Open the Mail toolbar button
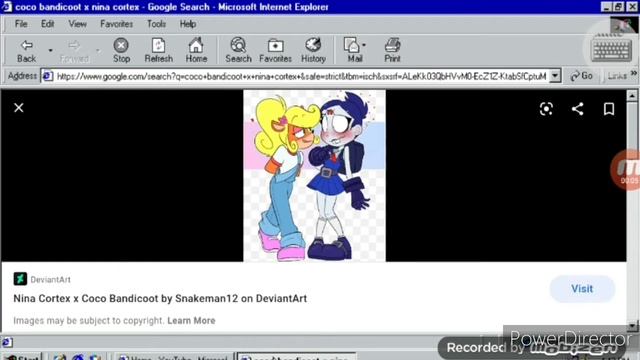Viewport: 640px width, 360px height. (353, 50)
